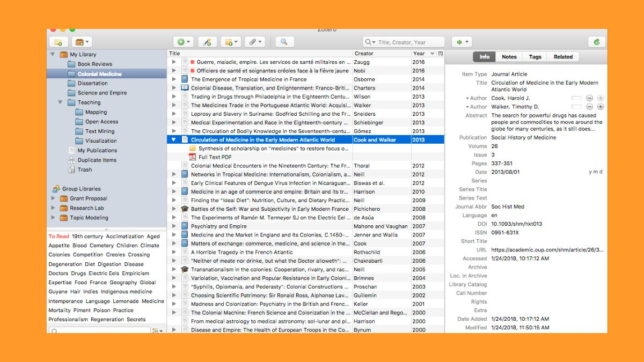
Task: Click the New Collection toolbar icon
Action: pyautogui.click(x=58, y=42)
